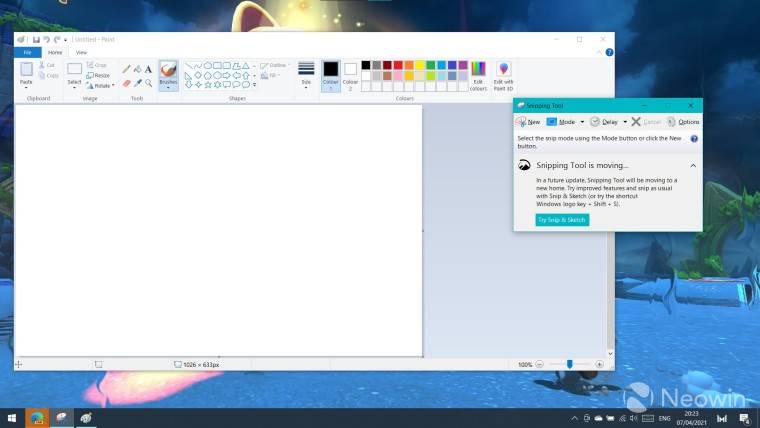
Task: Click the Redo arrow in quick access toolbar
Action: point(57,40)
